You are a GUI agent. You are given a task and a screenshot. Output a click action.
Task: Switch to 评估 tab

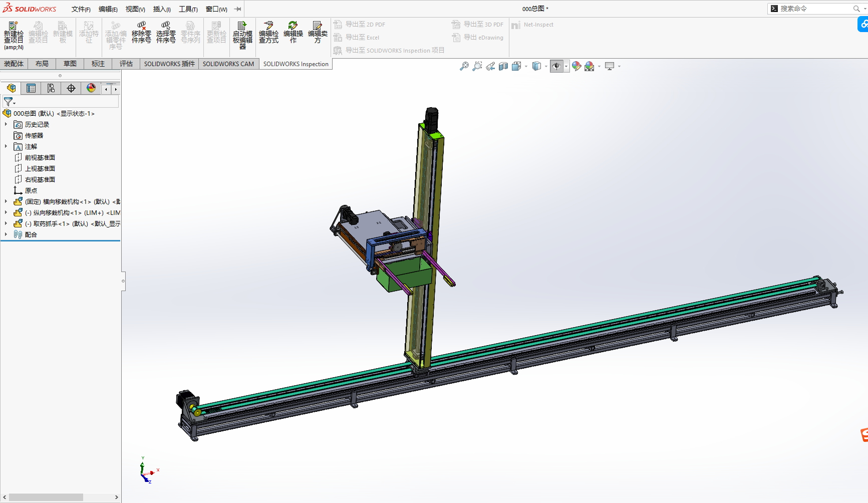point(126,64)
